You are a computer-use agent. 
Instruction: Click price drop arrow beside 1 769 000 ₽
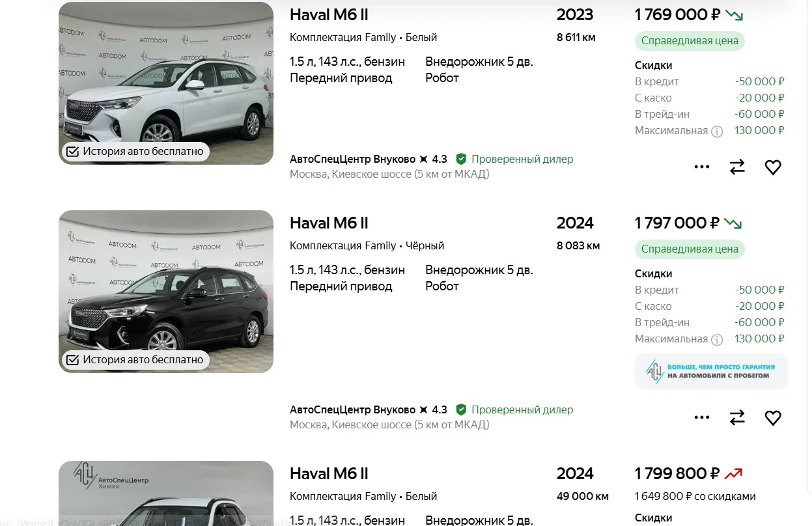pyautogui.click(x=734, y=15)
